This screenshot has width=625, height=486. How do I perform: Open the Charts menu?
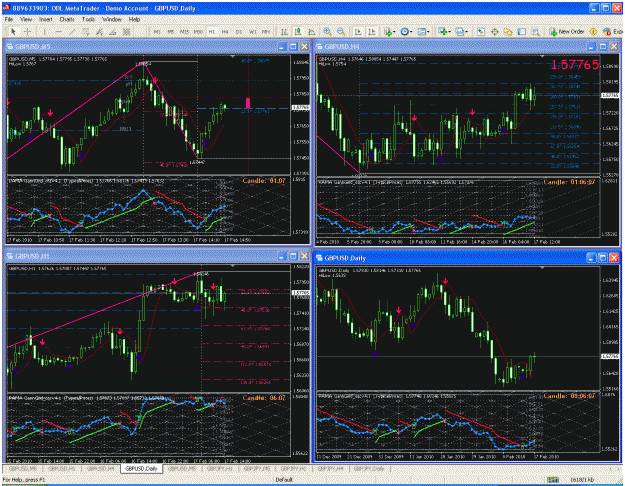point(67,19)
